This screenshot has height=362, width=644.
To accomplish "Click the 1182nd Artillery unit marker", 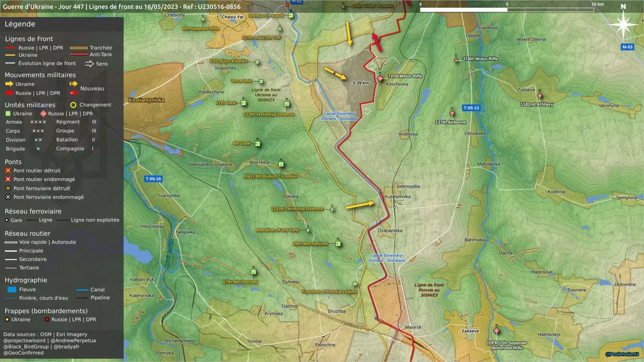I will pyautogui.click(x=540, y=96).
